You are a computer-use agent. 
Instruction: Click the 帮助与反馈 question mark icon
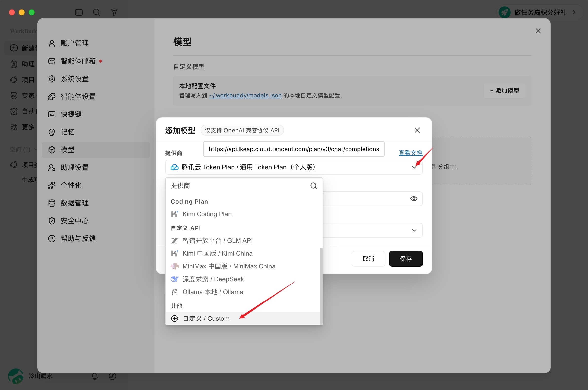pos(52,239)
